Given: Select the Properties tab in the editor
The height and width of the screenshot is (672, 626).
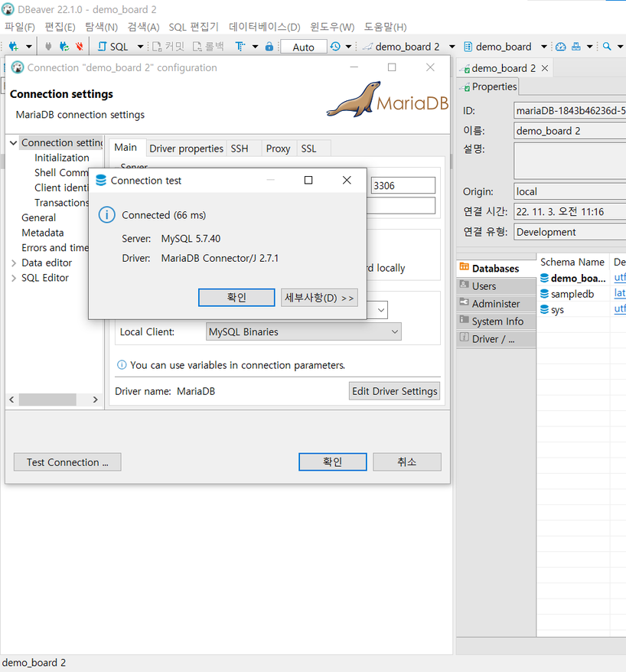Looking at the screenshot, I should 487,86.
